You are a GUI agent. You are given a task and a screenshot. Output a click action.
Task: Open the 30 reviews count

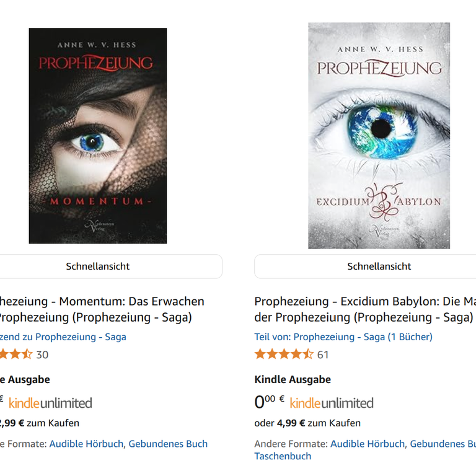pyautogui.click(x=42, y=355)
